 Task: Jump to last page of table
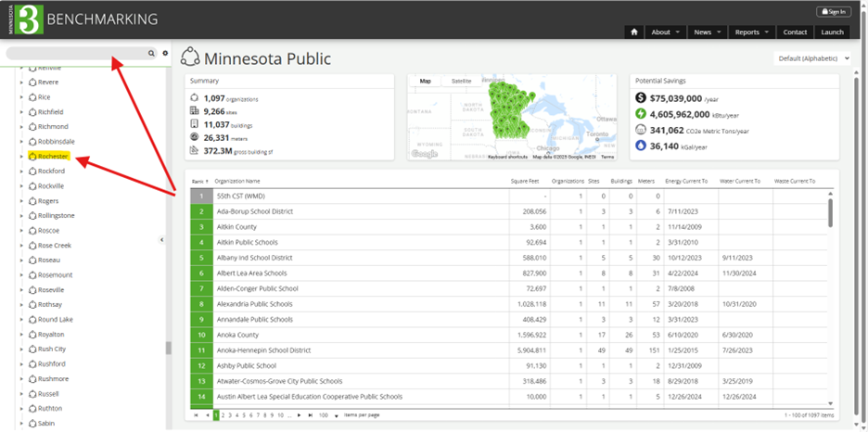pos(311,415)
